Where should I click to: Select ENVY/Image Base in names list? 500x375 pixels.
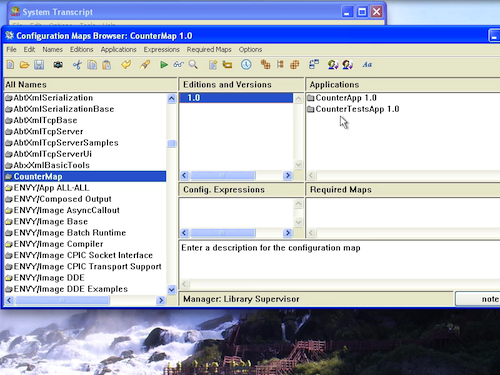85,221
